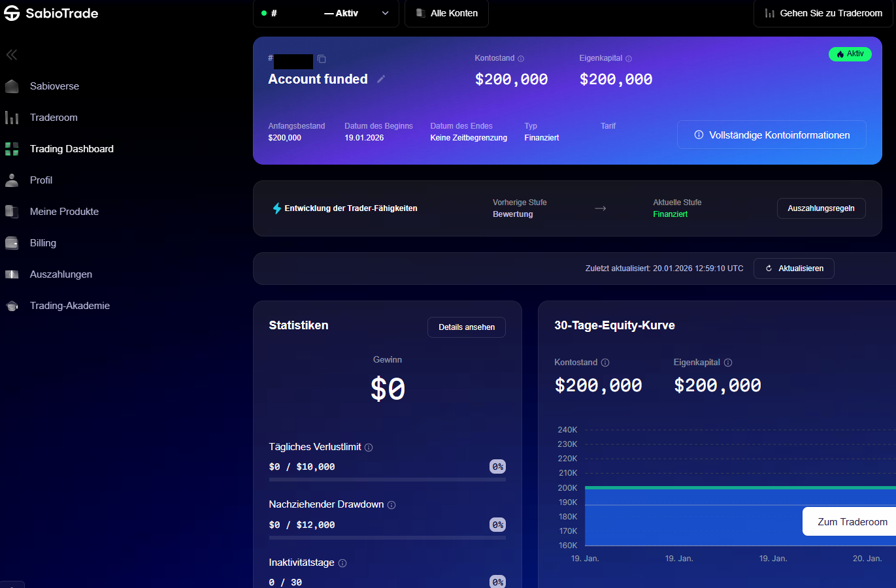Image resolution: width=896 pixels, height=588 pixels.
Task: Click the pencil icon to rename the account
Action: tap(382, 78)
